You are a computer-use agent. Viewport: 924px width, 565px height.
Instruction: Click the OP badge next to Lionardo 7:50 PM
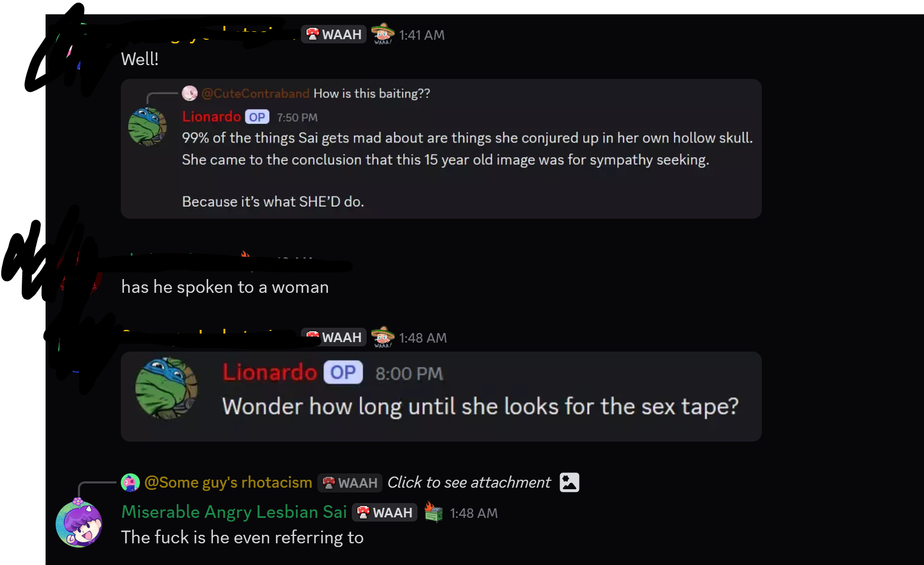(257, 117)
